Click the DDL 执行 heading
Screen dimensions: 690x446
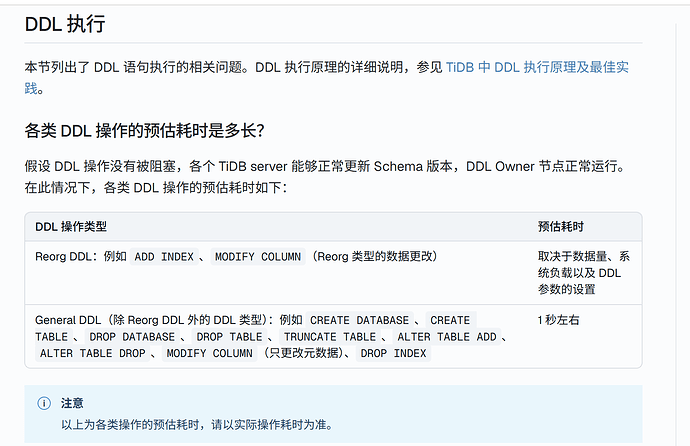click(x=65, y=24)
